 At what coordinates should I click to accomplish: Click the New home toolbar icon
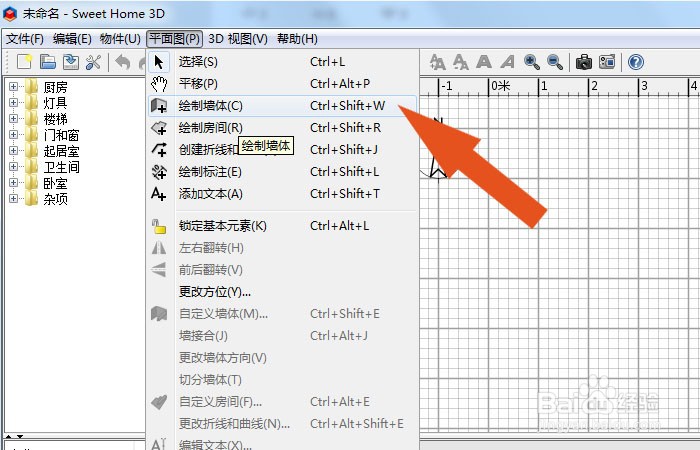coord(25,62)
